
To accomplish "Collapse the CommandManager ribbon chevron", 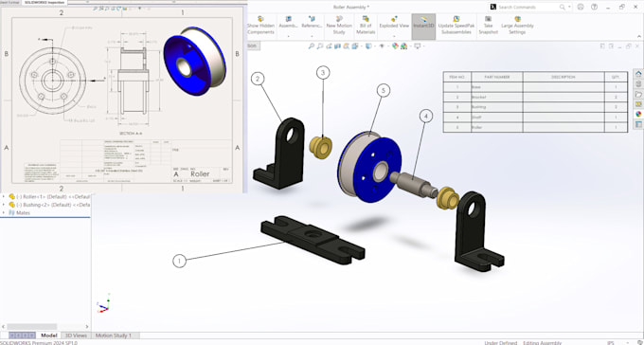I will coord(638,36).
